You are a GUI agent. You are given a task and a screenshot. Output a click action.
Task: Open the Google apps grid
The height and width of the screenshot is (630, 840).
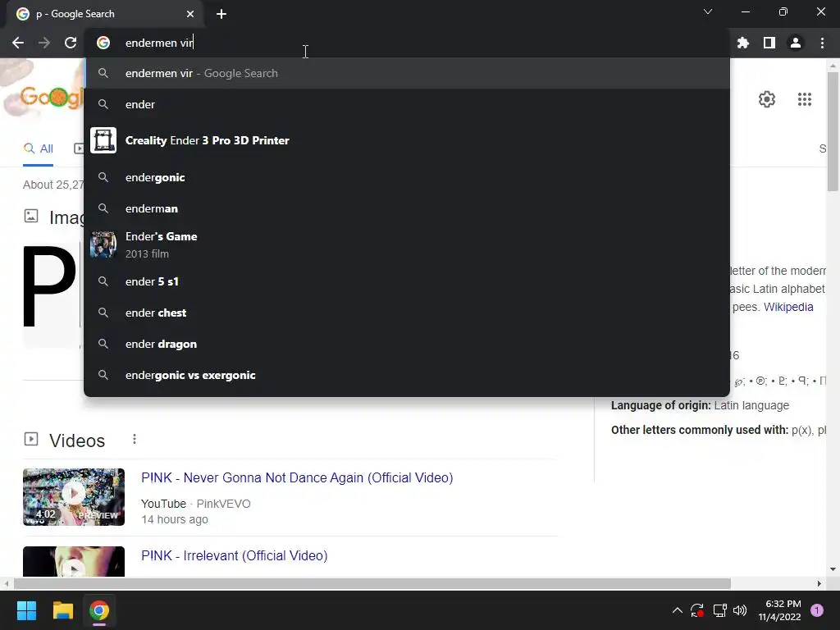[805, 99]
